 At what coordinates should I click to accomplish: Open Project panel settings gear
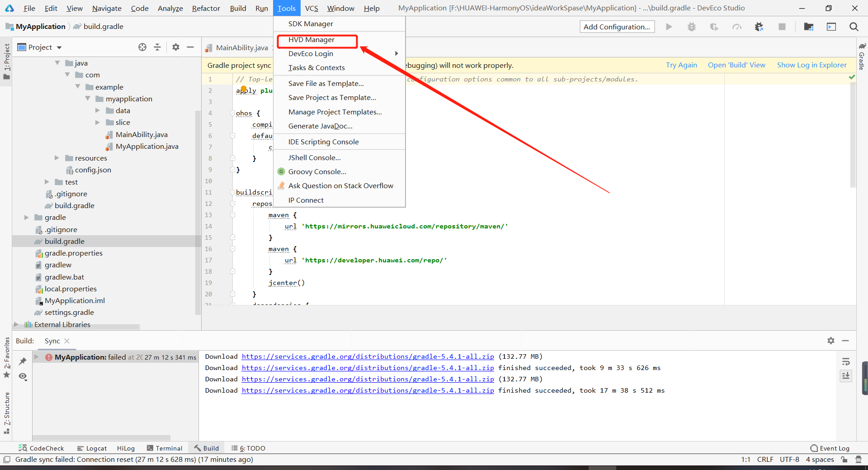point(176,47)
